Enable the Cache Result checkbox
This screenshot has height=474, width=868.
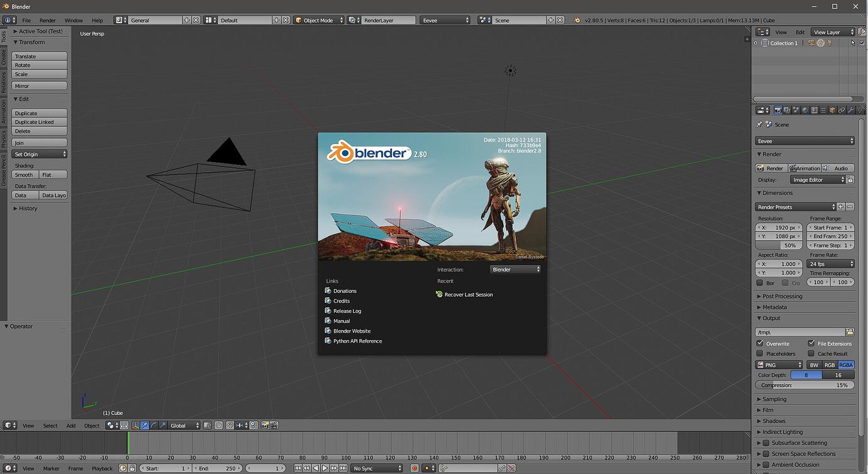811,353
